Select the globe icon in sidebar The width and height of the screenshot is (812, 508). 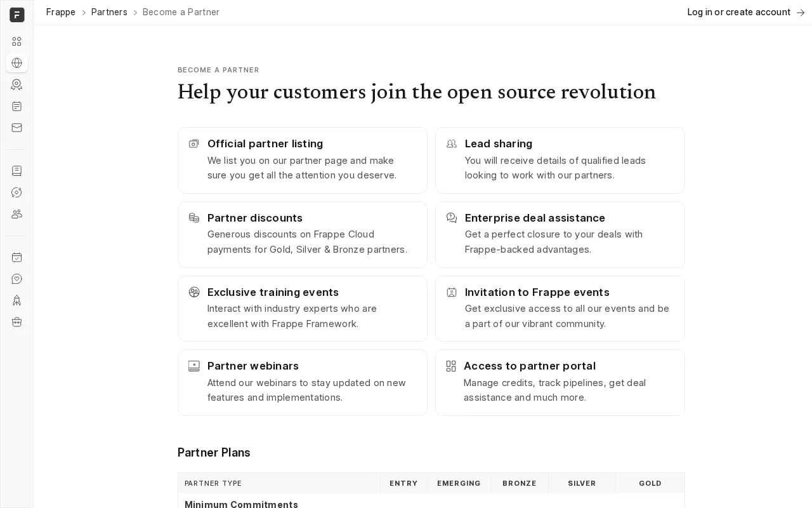point(17,63)
